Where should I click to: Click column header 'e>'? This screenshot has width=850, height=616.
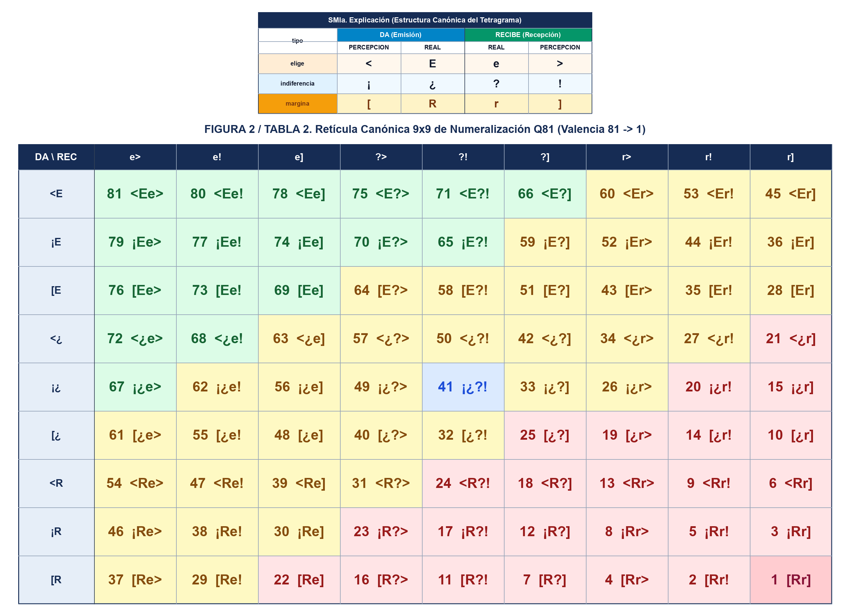[135, 157]
